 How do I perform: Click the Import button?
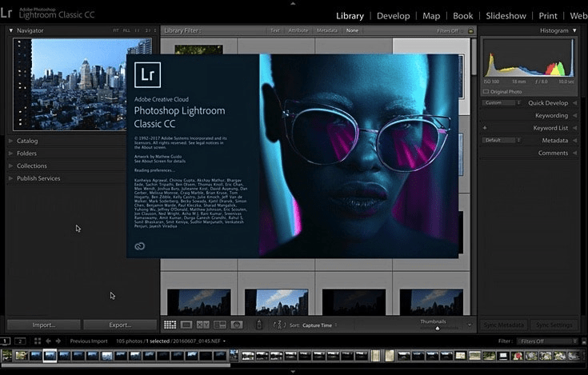click(x=43, y=325)
